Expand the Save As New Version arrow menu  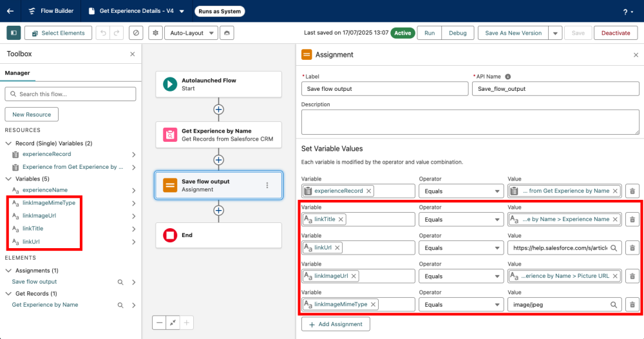point(556,33)
